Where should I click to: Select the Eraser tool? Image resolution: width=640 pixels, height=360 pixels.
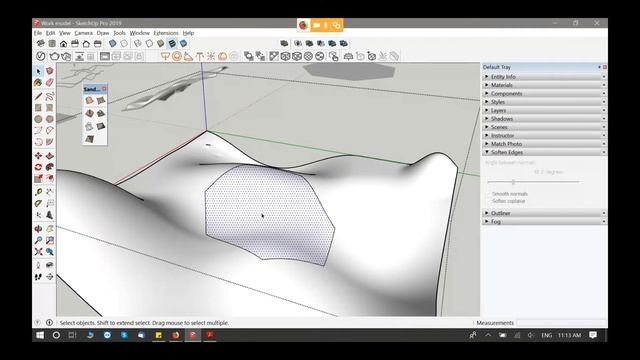tap(50, 82)
